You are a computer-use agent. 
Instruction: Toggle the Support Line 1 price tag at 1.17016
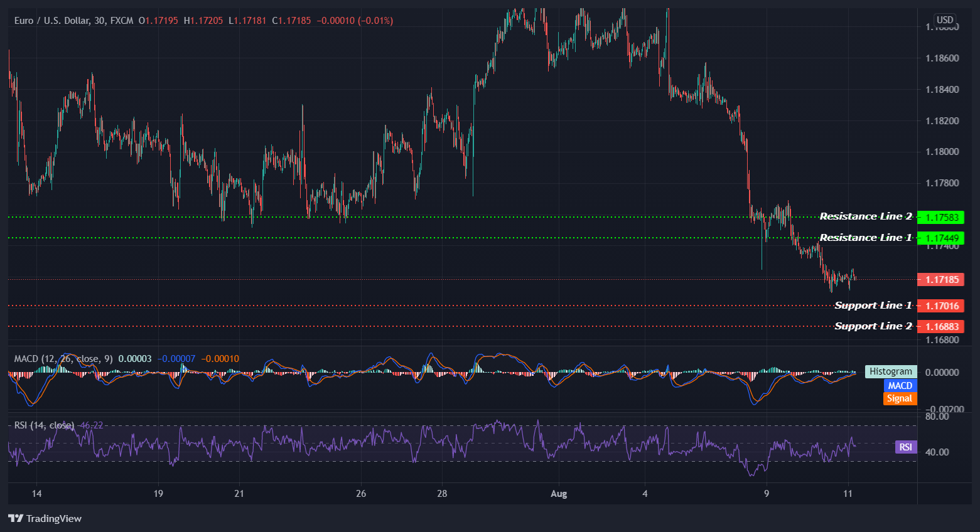(x=942, y=306)
